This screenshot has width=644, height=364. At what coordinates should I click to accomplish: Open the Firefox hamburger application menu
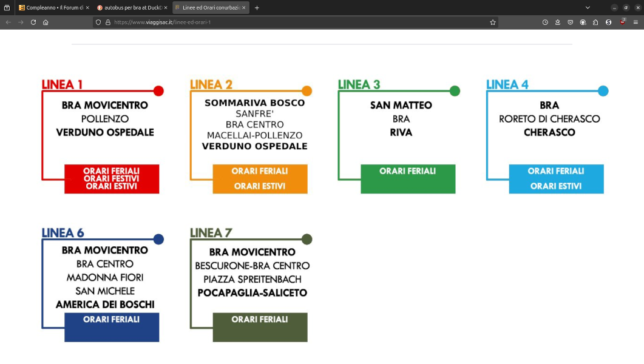pyautogui.click(x=636, y=22)
